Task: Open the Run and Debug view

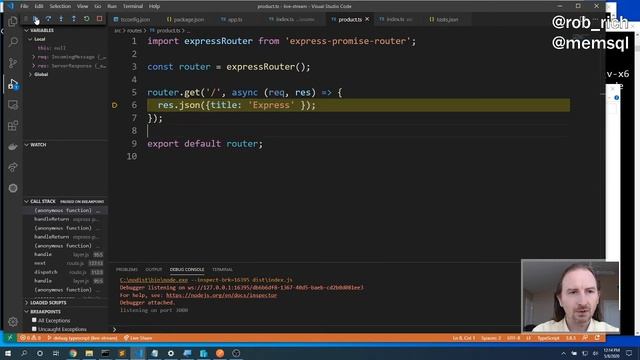Action: coord(13,84)
